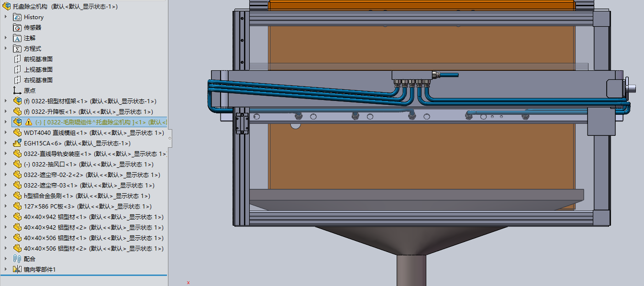Click the 托盘除尘机构 root assembly icon
Image resolution: width=644 pixels, height=286 pixels.
[x=7, y=7]
